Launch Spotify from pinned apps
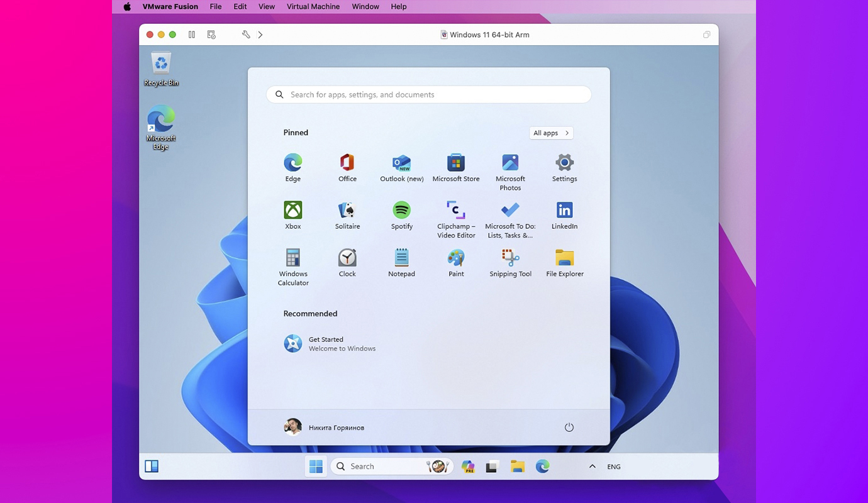This screenshot has width=868, height=503. pyautogui.click(x=401, y=215)
